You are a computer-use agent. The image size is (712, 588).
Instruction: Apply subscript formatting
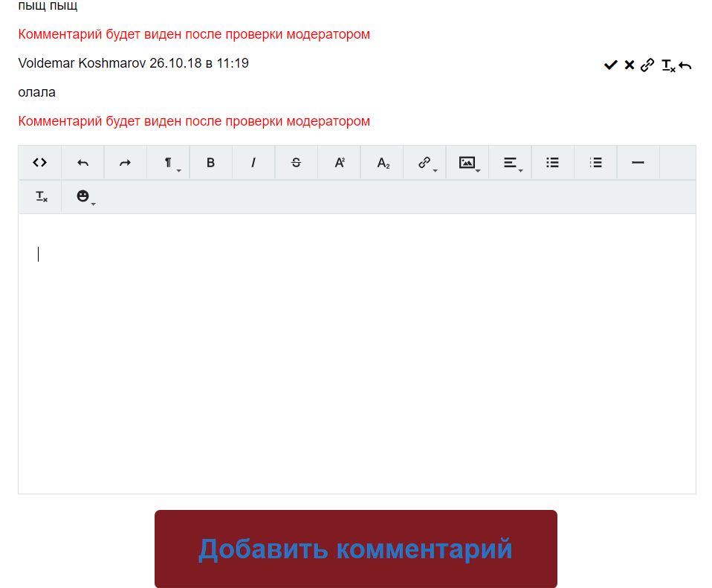click(x=382, y=163)
